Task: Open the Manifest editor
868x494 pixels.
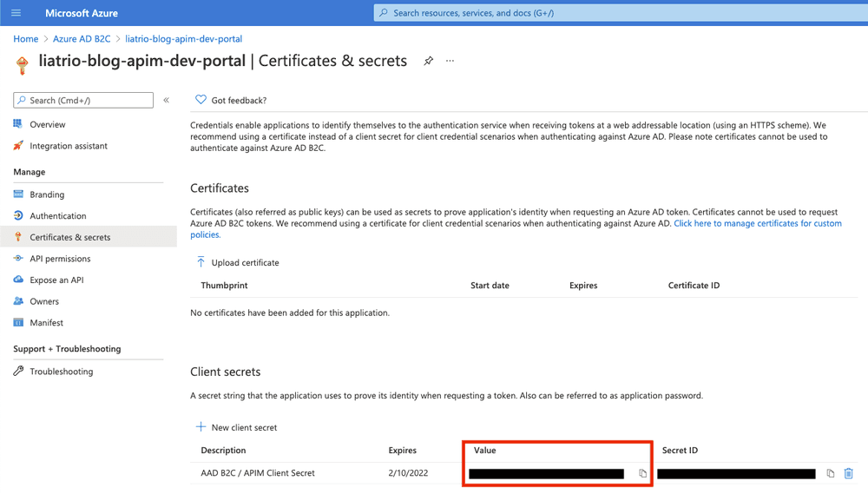Action: tap(47, 323)
